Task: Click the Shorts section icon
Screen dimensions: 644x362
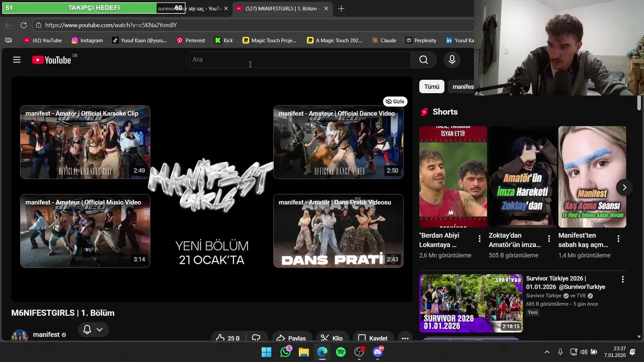Action: click(x=424, y=112)
